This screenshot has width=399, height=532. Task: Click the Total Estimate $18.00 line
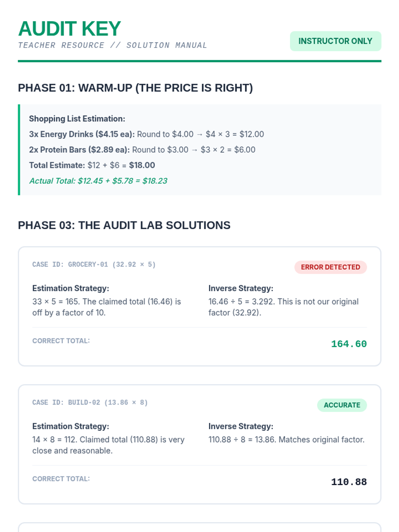[x=92, y=165]
